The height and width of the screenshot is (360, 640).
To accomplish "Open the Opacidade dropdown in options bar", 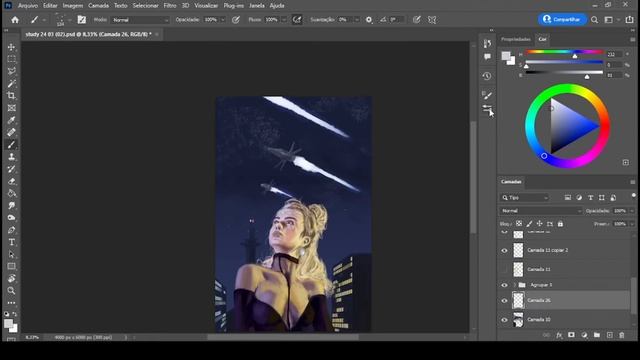I will click(x=223, y=20).
